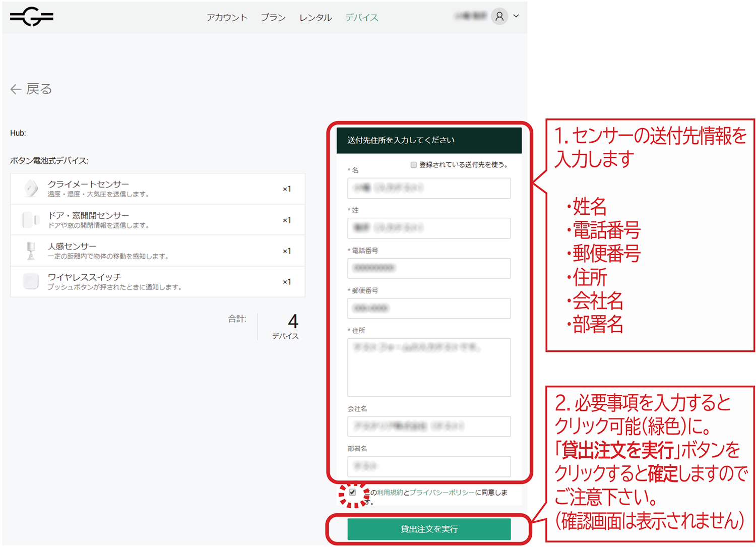Focus the 姓 input field
The image size is (756, 547).
click(x=429, y=228)
